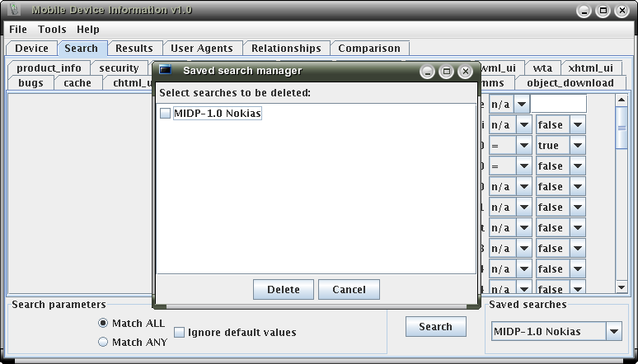This screenshot has width=638, height=364.
Task: Maximize the Saved search manager dialog
Action: click(446, 72)
